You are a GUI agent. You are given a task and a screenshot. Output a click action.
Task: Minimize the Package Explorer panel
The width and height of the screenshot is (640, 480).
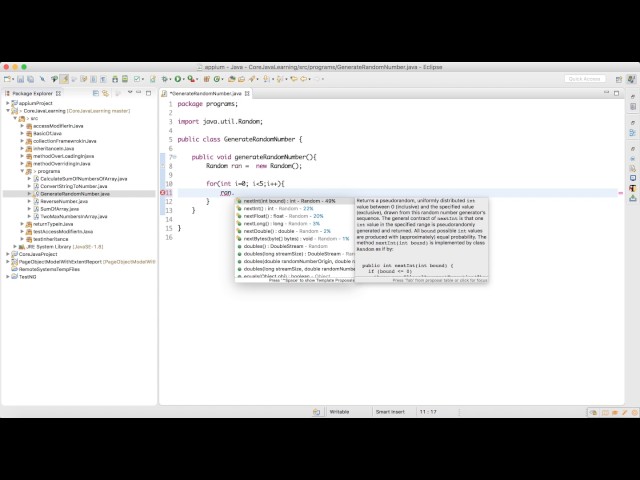click(138, 92)
